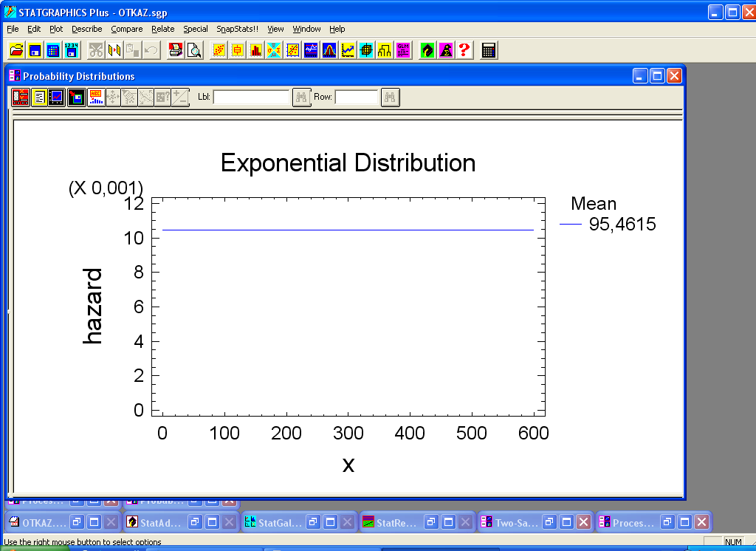Screen dimensions: 756x551
Task: Select the minimized StatGal... window title
Action: 280,522
